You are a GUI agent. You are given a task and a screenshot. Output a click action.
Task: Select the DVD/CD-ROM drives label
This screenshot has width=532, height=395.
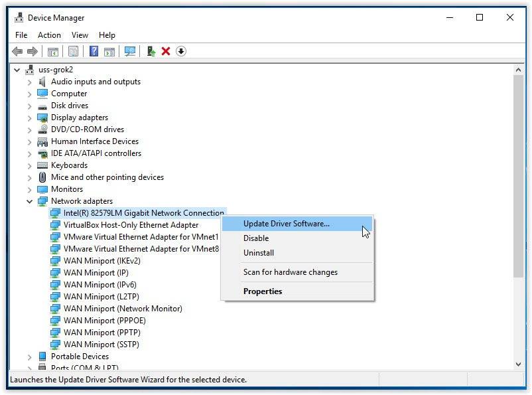click(87, 129)
